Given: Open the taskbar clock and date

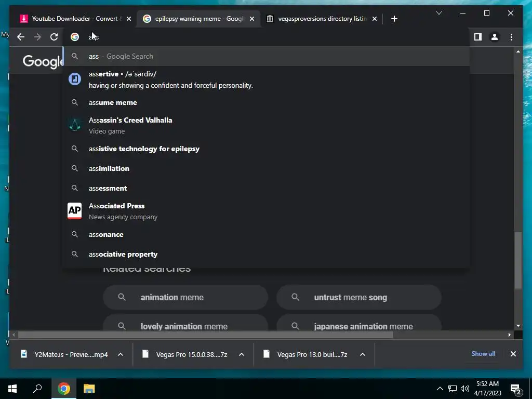Looking at the screenshot, I should (487, 389).
